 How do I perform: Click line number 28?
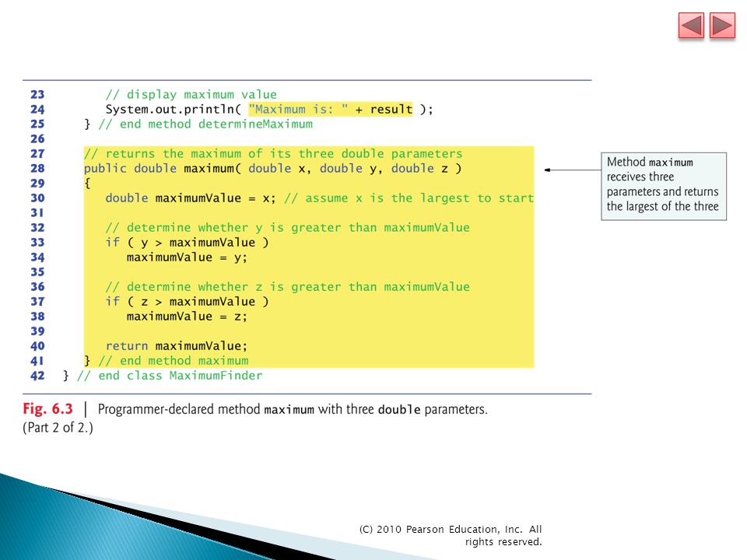coord(37,169)
